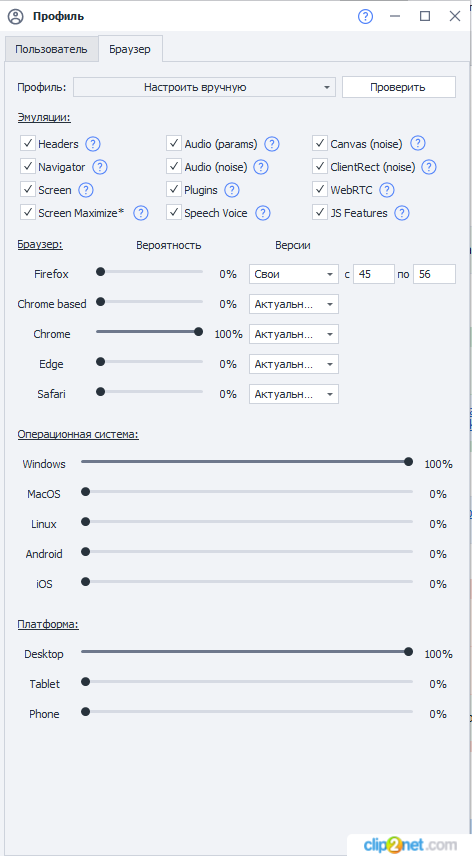
Task: Open help icon beside Speech Voice
Action: pyautogui.click(x=263, y=213)
